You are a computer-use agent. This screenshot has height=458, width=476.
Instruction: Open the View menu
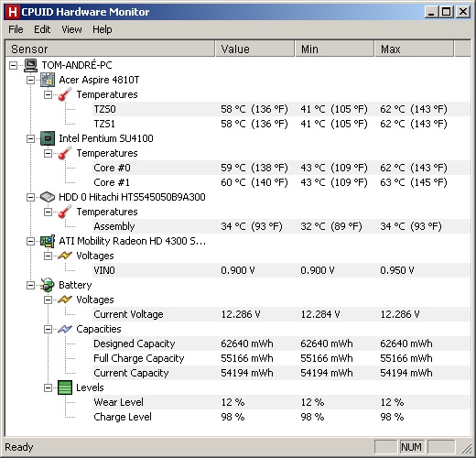(x=71, y=29)
